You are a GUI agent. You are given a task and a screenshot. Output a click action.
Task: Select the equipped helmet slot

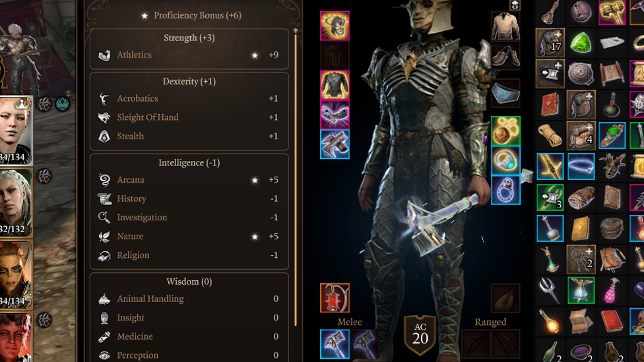[x=335, y=26]
